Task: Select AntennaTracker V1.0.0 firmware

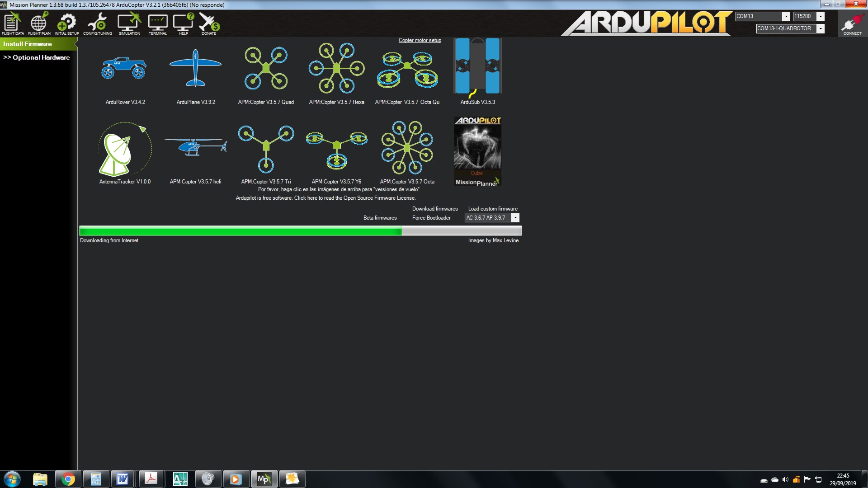Action: coord(125,149)
